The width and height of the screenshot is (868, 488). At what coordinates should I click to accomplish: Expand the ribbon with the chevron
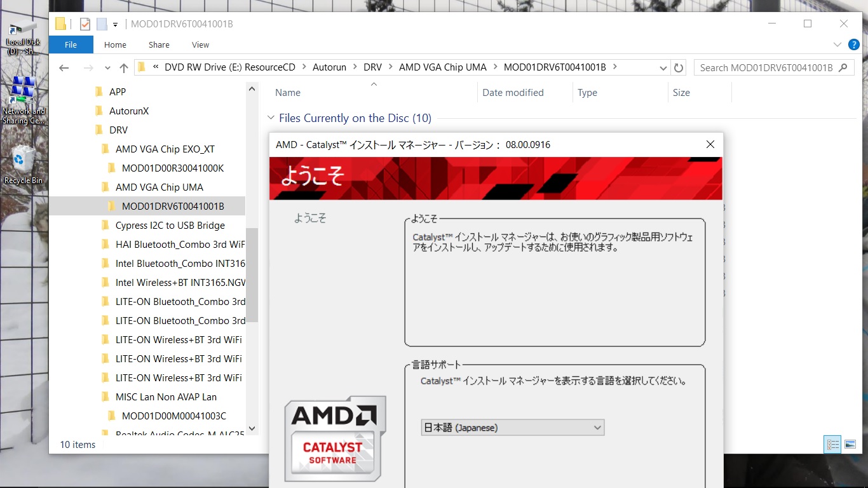point(837,44)
